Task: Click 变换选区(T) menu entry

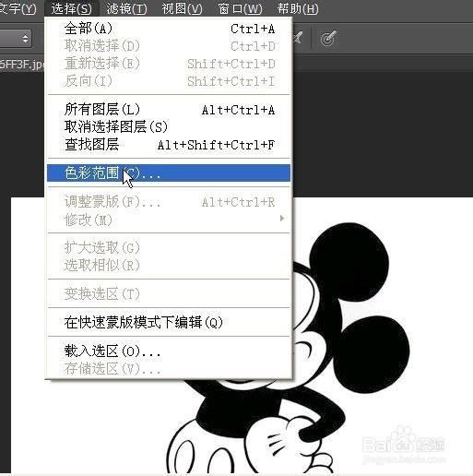Action: [169, 293]
